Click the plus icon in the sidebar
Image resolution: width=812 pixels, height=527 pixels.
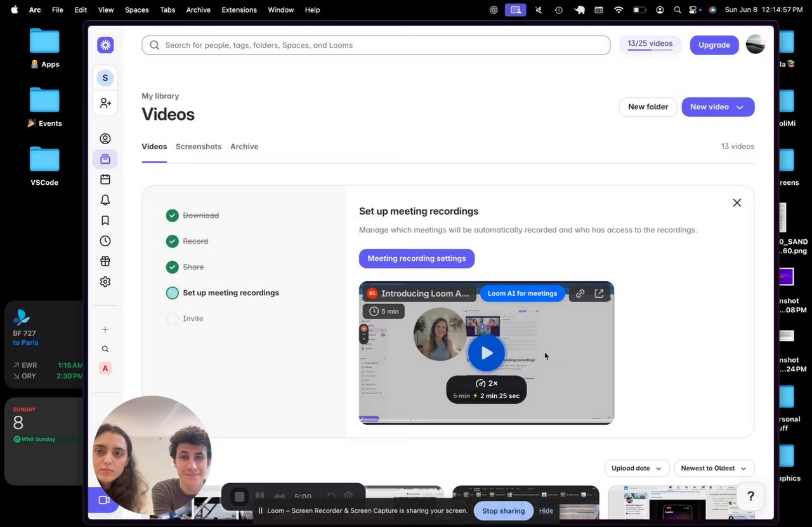coord(105,330)
